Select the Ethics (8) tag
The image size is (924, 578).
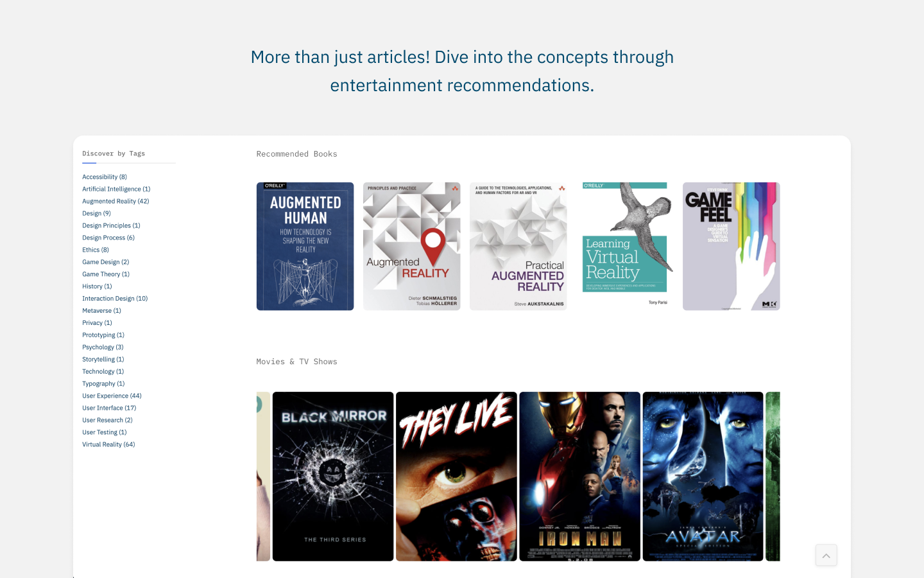(x=96, y=250)
